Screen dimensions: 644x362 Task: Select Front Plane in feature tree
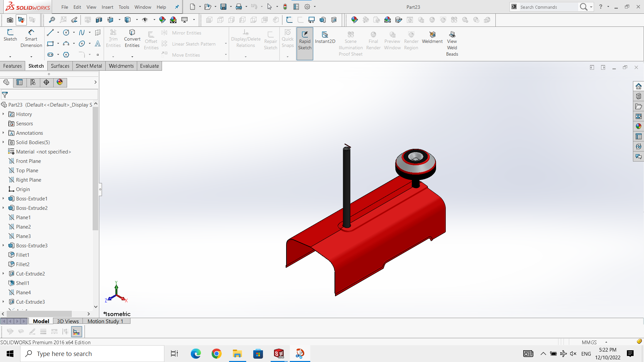(28, 161)
